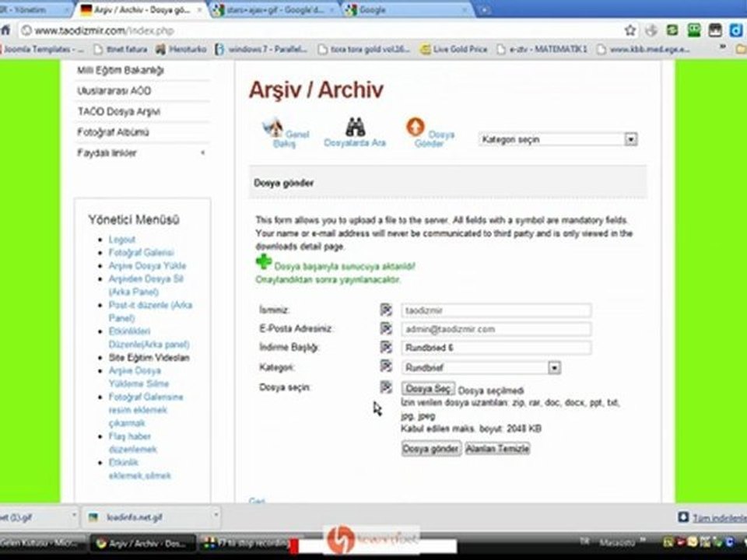This screenshot has width=747, height=560.
Task: Open Uluslararası AÖD menu item
Action: pos(114,90)
